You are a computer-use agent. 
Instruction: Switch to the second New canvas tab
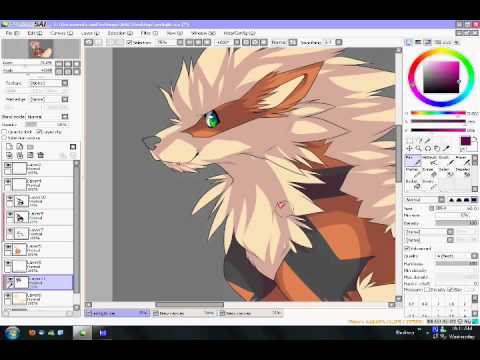pos(251,313)
